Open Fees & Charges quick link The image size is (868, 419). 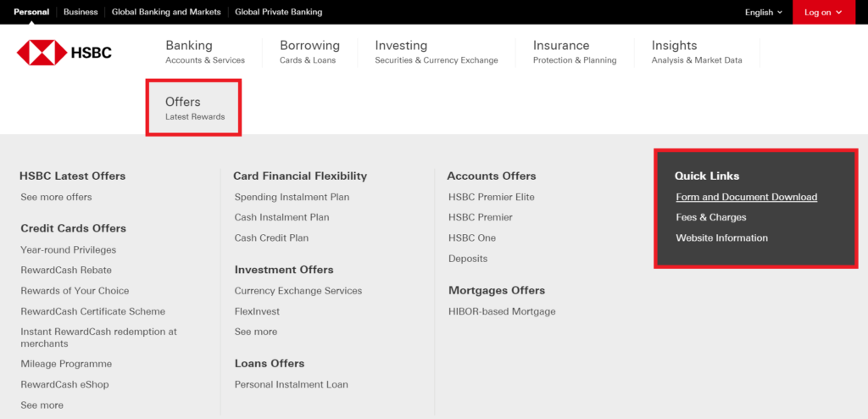click(711, 217)
